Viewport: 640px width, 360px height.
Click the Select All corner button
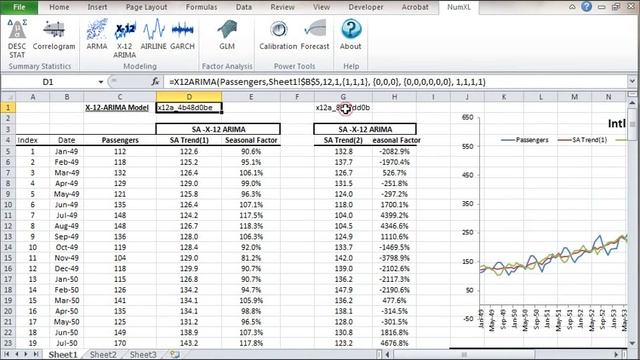(x=8, y=97)
